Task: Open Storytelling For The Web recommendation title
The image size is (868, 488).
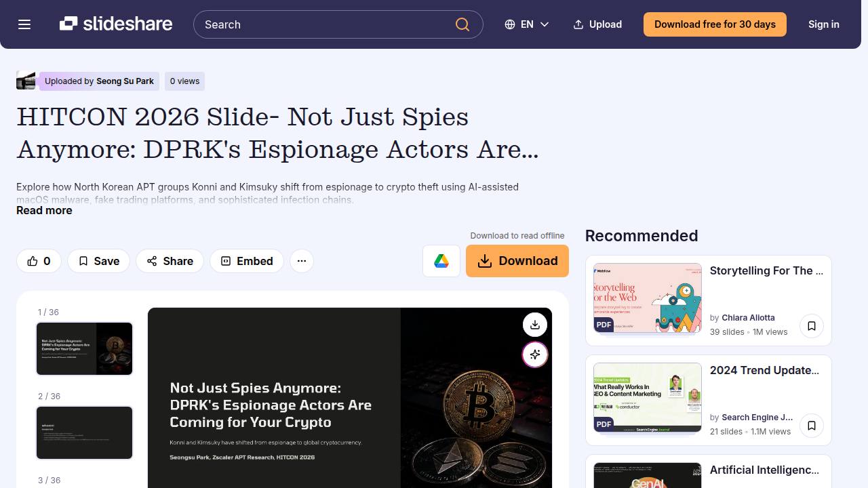Action: [x=766, y=270]
